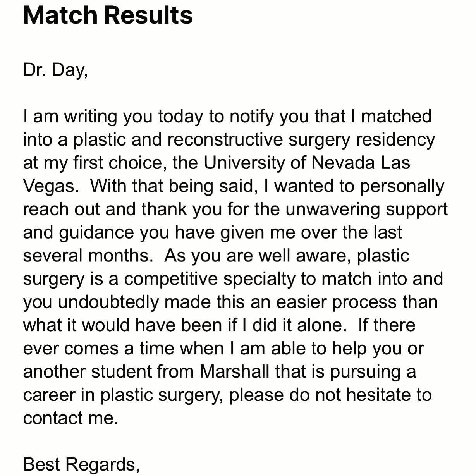This screenshot has height=476, width=476.
Task: Click 'several months.' text
Action: point(88,256)
